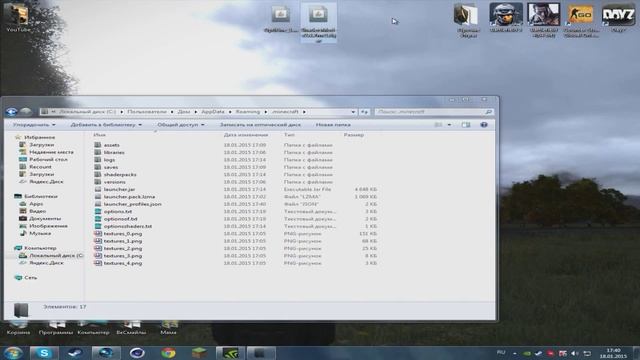Select the DayZ desktop shortcut
The image size is (640, 360).
click(x=618, y=18)
